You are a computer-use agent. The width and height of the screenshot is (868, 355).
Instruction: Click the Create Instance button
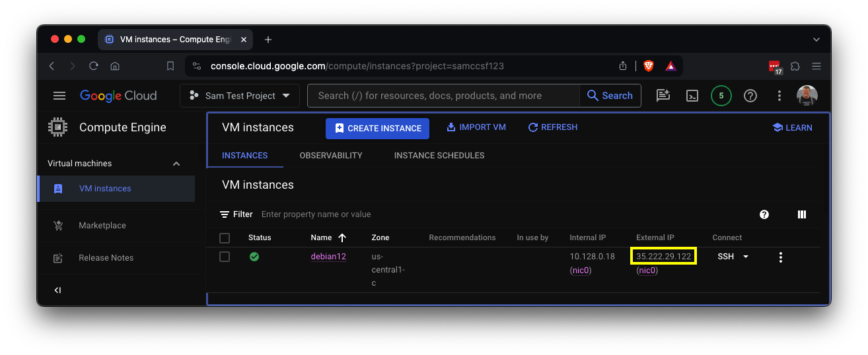click(x=377, y=128)
